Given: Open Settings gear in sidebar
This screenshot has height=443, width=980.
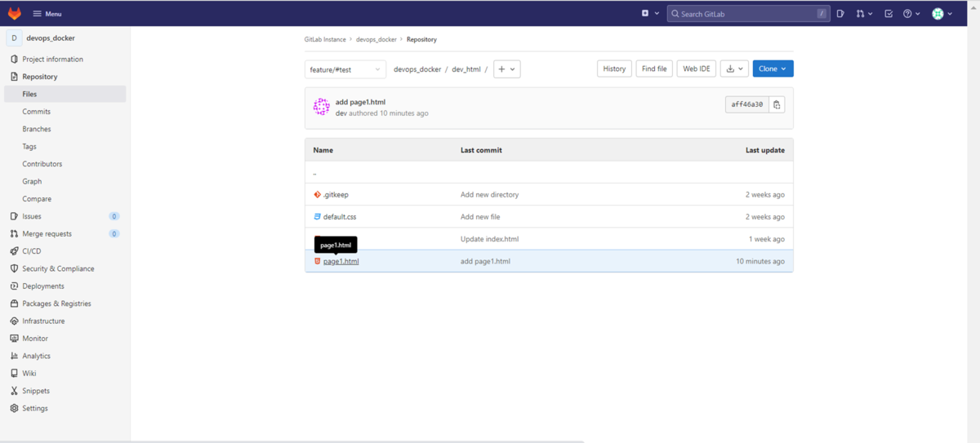Looking at the screenshot, I should point(34,408).
